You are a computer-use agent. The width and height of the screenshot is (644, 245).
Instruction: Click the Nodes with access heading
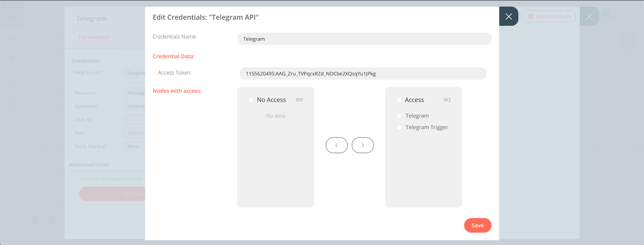tap(177, 91)
